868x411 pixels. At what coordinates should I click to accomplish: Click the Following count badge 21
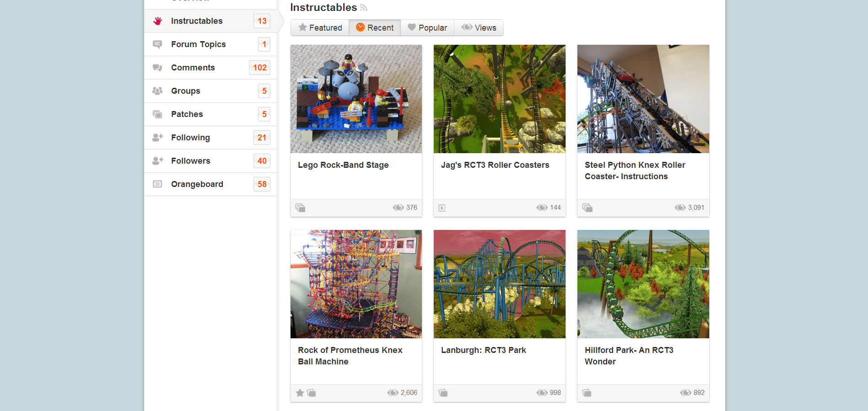click(262, 138)
